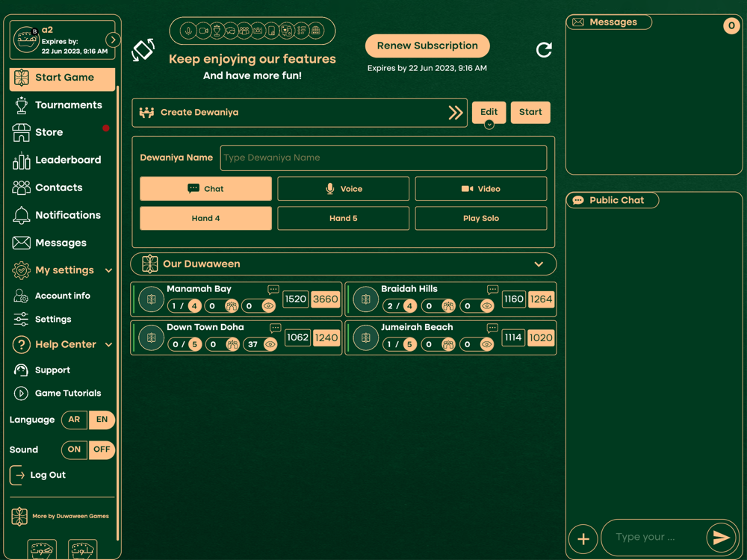Select Chat mode for the Dewaniya

tap(206, 189)
